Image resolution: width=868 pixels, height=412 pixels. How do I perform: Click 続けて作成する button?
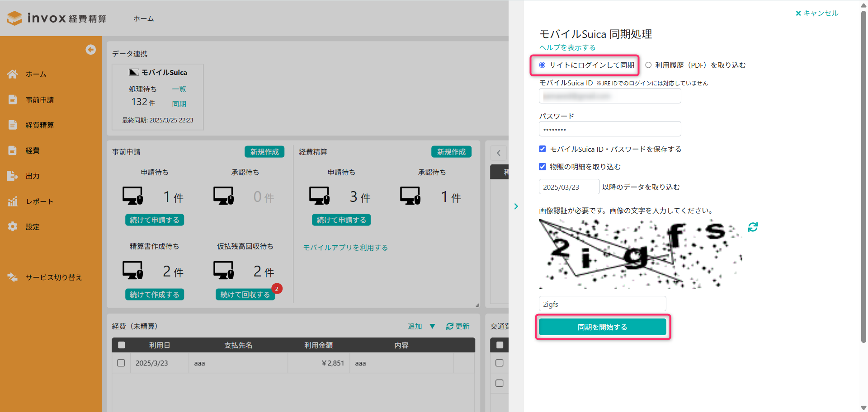(x=155, y=295)
